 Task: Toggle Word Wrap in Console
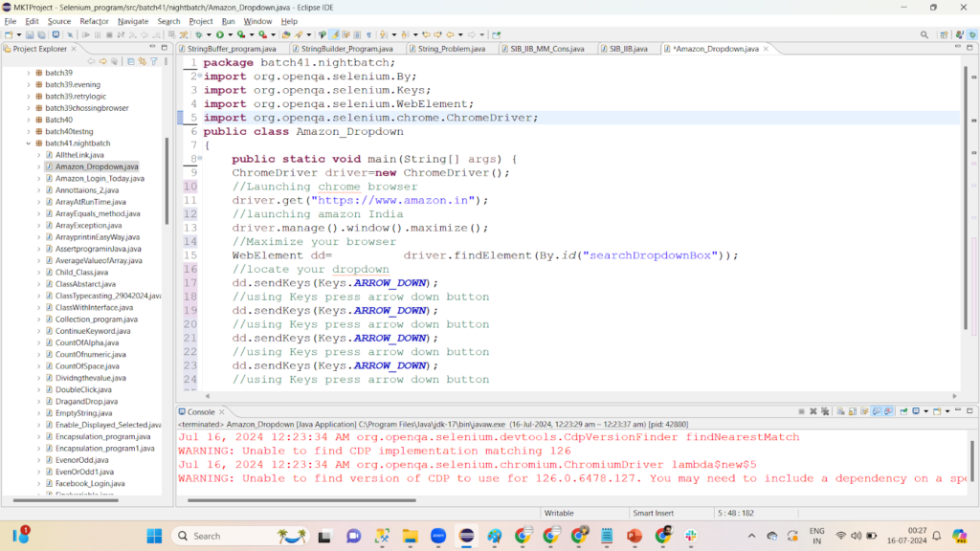click(864, 411)
